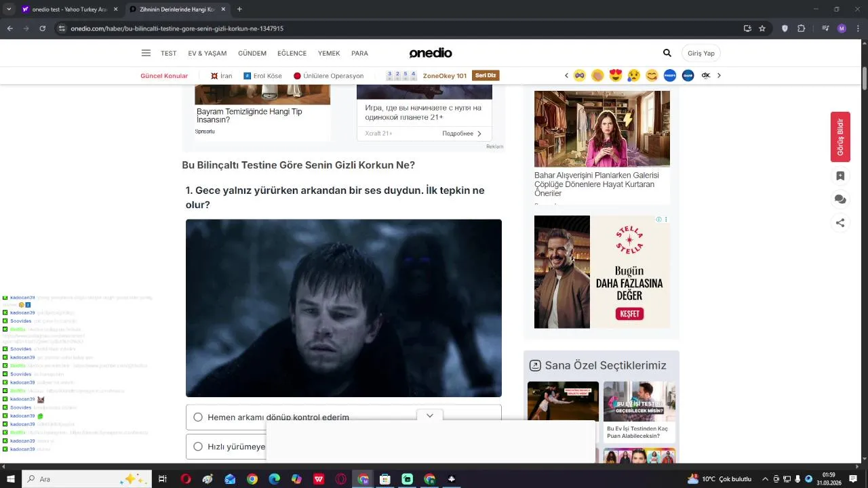Click the Görüş Bildir feedback button
This screenshot has height=488, width=868.
coord(840,137)
